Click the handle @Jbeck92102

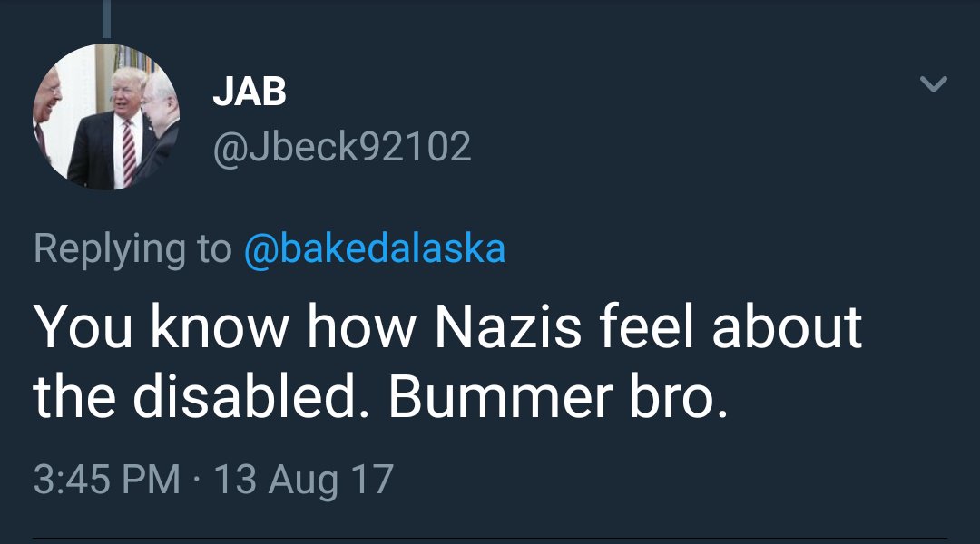point(340,145)
